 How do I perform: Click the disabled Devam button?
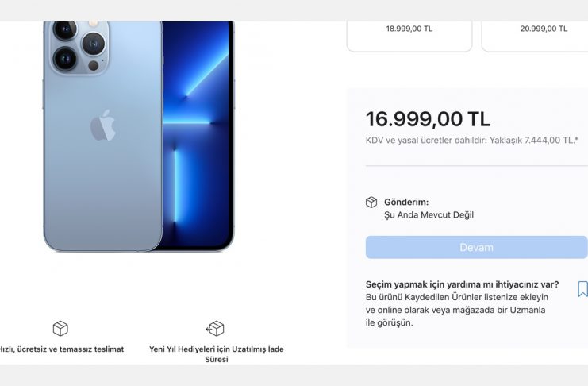476,247
